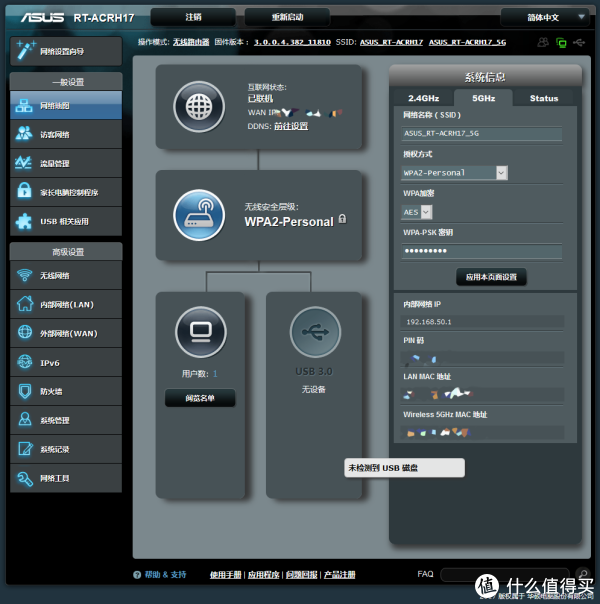This screenshot has width=600, height=604.
Task: Click the internet globe icon in map
Action: [x=199, y=107]
